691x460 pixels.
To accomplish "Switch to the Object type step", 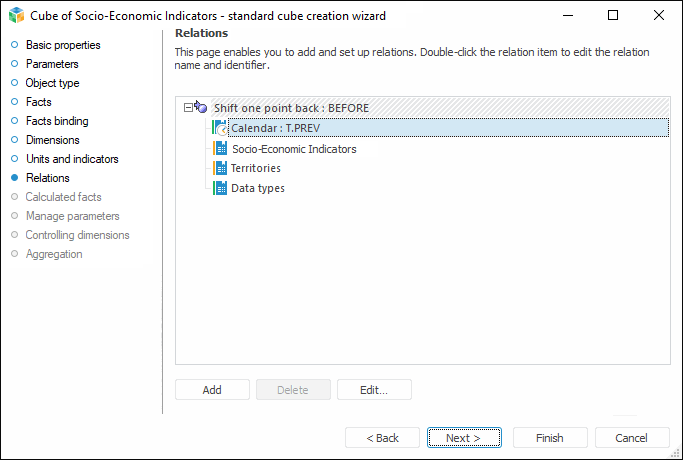I will point(52,83).
